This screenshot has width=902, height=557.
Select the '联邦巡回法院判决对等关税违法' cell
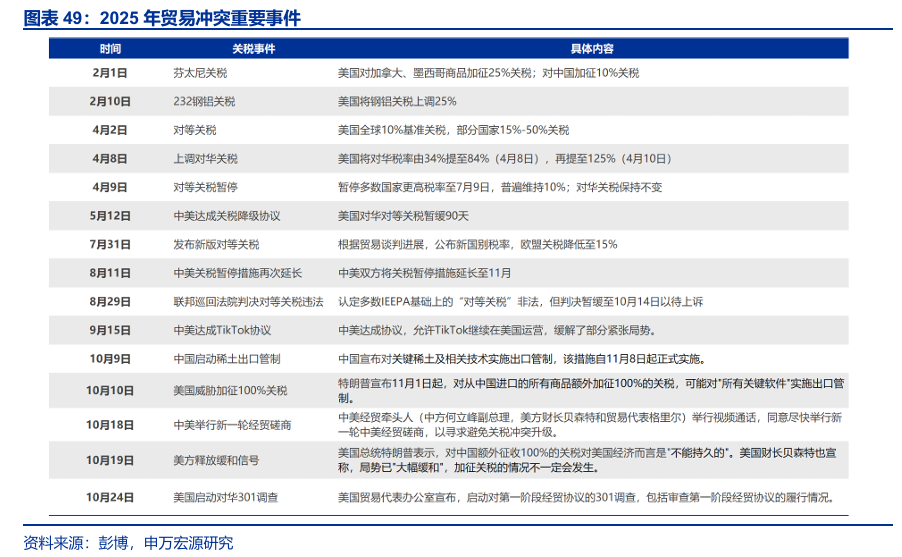coord(248,301)
